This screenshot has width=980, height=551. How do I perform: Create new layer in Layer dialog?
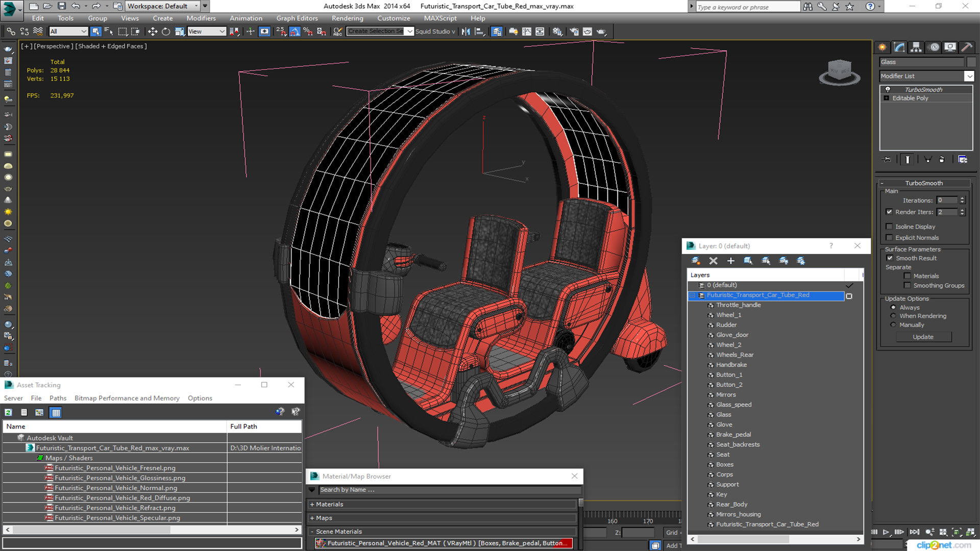(696, 261)
